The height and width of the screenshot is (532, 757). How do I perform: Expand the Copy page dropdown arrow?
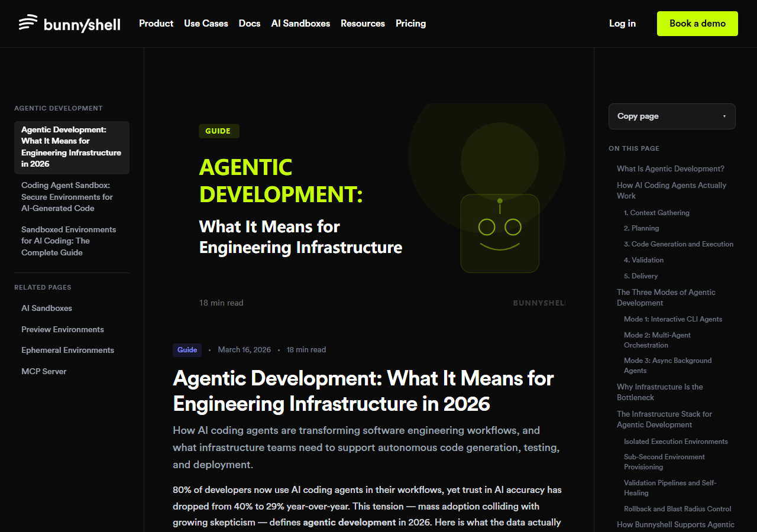pyautogui.click(x=724, y=116)
